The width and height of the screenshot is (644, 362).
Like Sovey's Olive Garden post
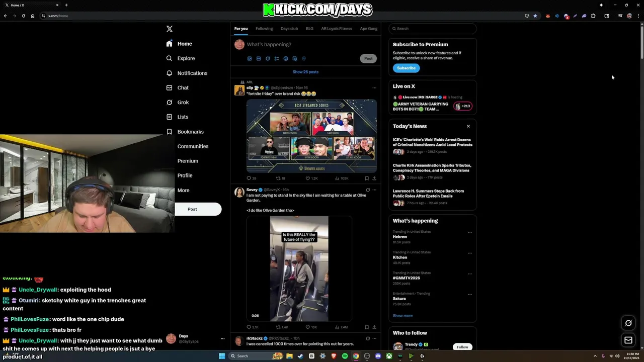[x=311, y=327]
